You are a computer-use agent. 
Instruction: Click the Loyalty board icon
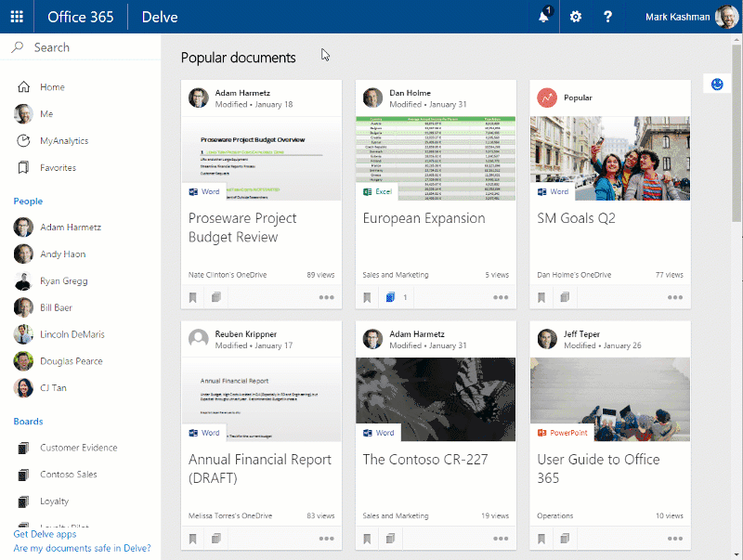pos(23,501)
